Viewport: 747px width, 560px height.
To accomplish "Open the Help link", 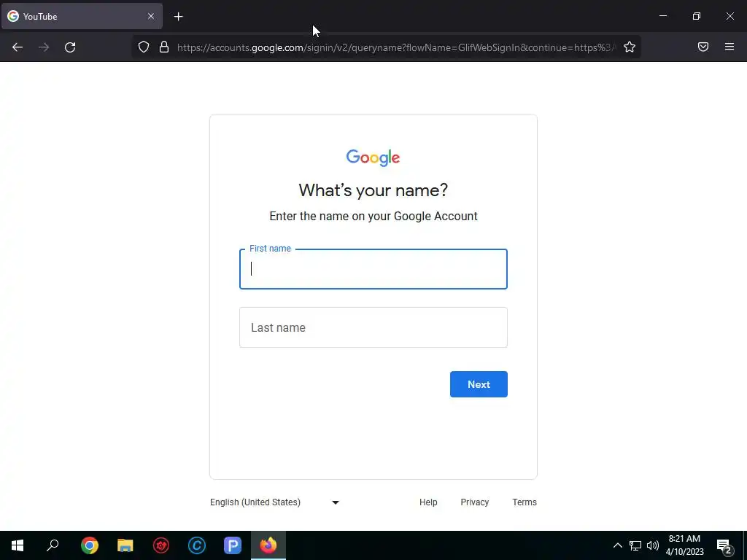I will click(x=428, y=502).
